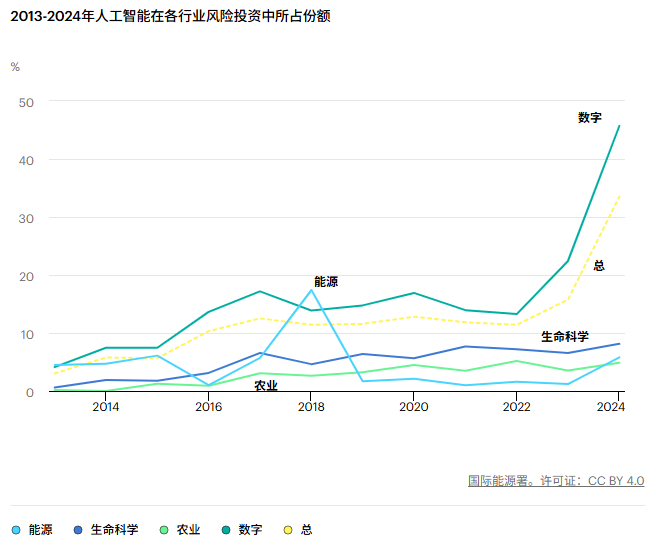Select the 2018 x-axis tick label

coord(311,407)
